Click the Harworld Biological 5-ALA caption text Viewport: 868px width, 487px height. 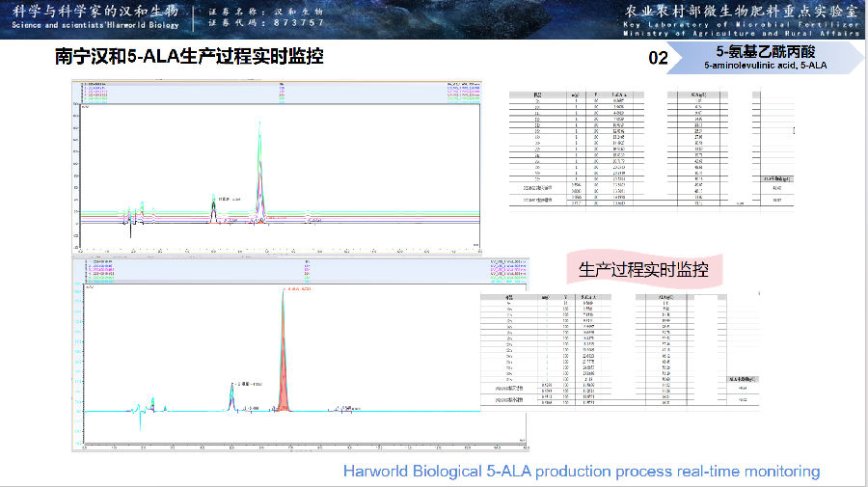pos(582,471)
